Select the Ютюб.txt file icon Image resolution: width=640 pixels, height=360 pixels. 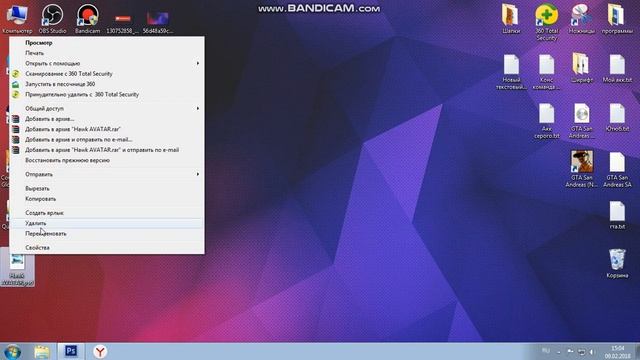pos(617,118)
